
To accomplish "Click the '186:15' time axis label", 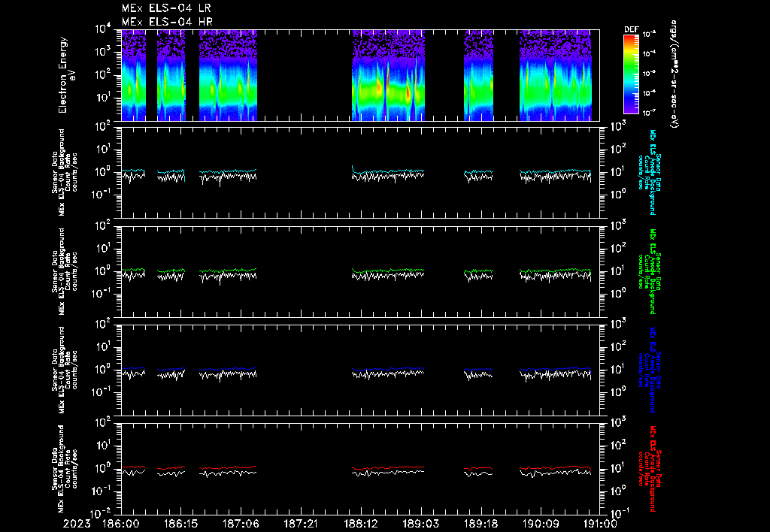I will tap(180, 524).
